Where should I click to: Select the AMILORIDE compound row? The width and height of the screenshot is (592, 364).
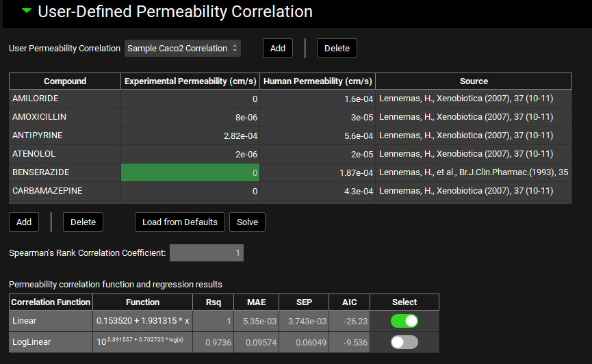65,99
